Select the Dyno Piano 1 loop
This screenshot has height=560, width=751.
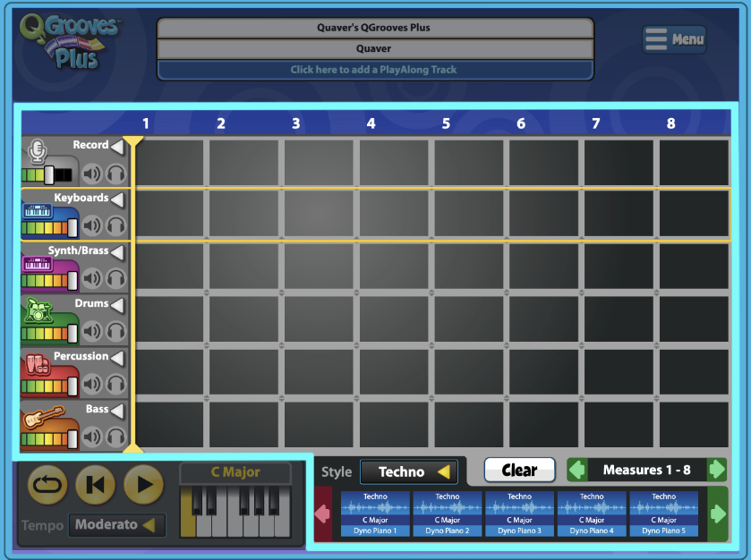tap(375, 513)
